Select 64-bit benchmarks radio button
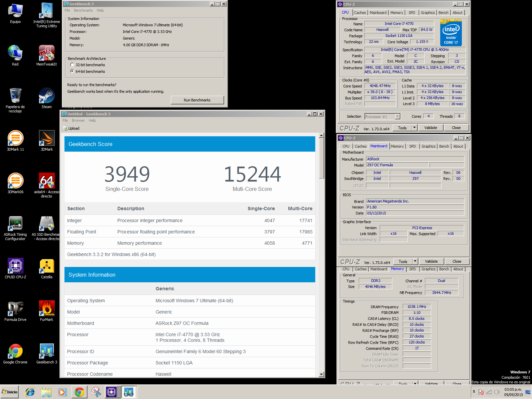Image resolution: width=532 pixels, height=399 pixels. tap(72, 71)
